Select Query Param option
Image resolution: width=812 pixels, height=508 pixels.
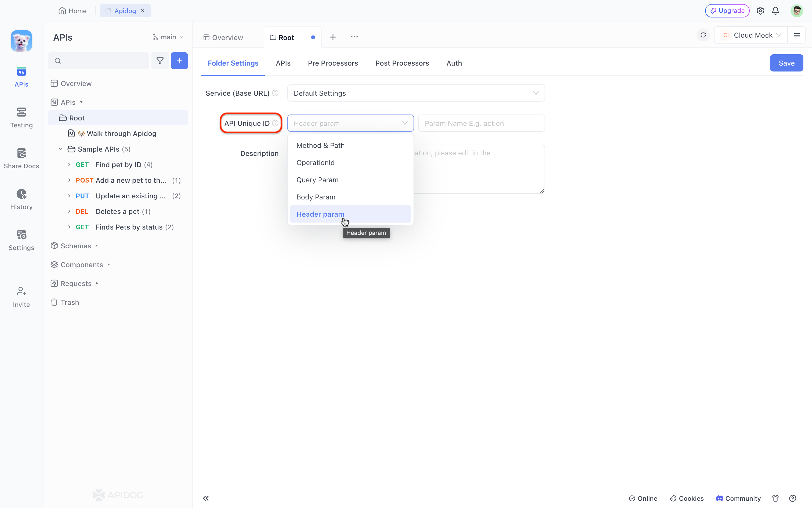[350, 180]
